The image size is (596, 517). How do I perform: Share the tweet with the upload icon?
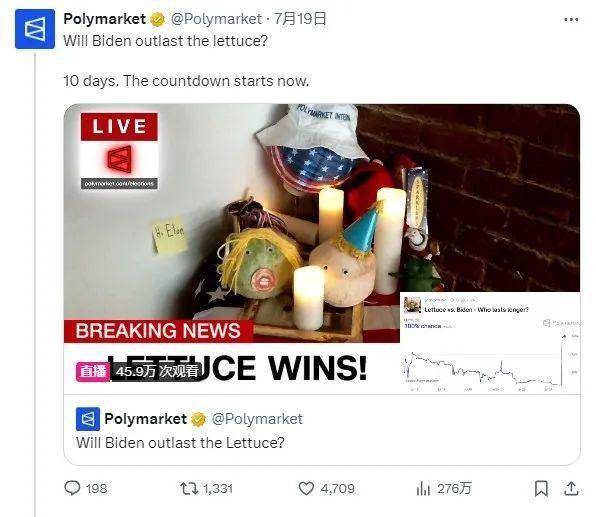pyautogui.click(x=571, y=488)
